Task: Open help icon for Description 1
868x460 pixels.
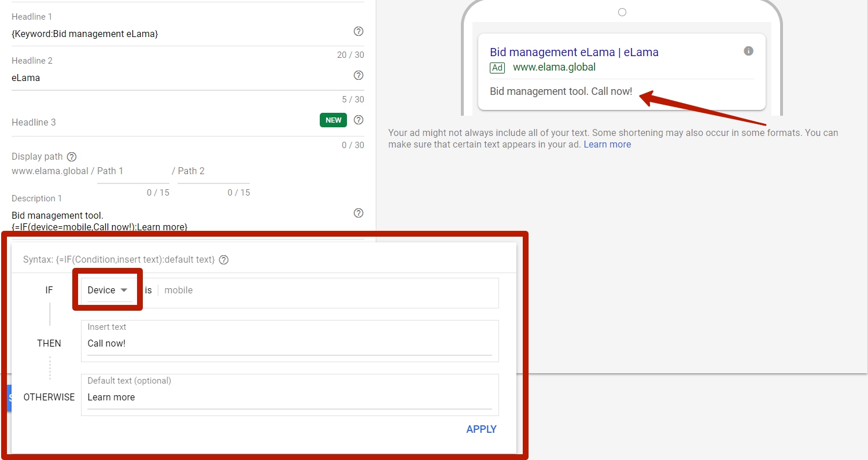Action: click(359, 213)
